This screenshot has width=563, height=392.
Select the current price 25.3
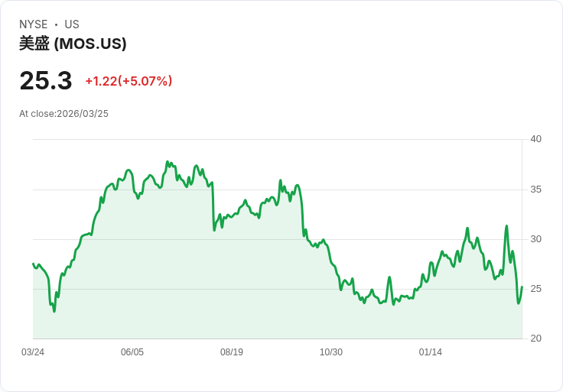46,81
